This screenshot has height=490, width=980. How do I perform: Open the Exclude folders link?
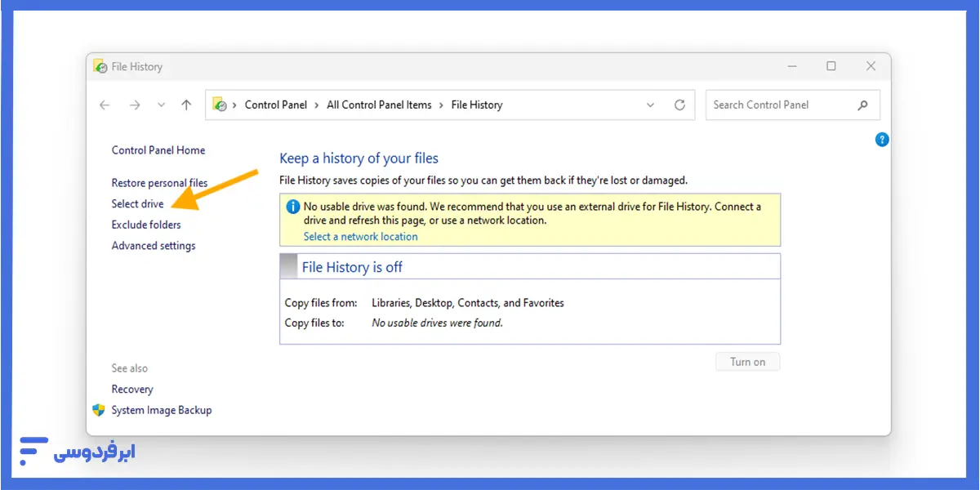tap(146, 225)
